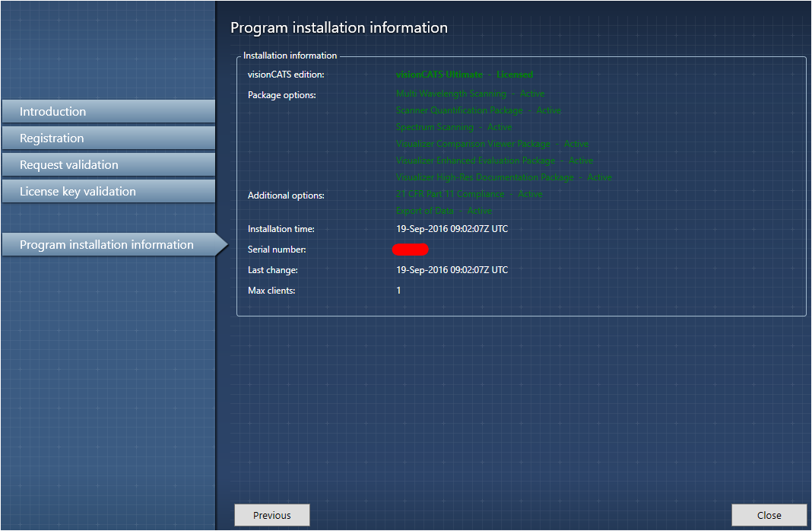812x531 pixels.
Task: Click Visualizer Comparison Viewer Package entry
Action: tap(492, 144)
